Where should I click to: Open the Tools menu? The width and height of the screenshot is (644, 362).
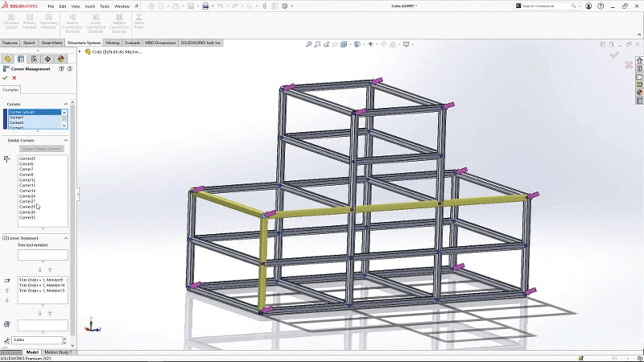104,7
